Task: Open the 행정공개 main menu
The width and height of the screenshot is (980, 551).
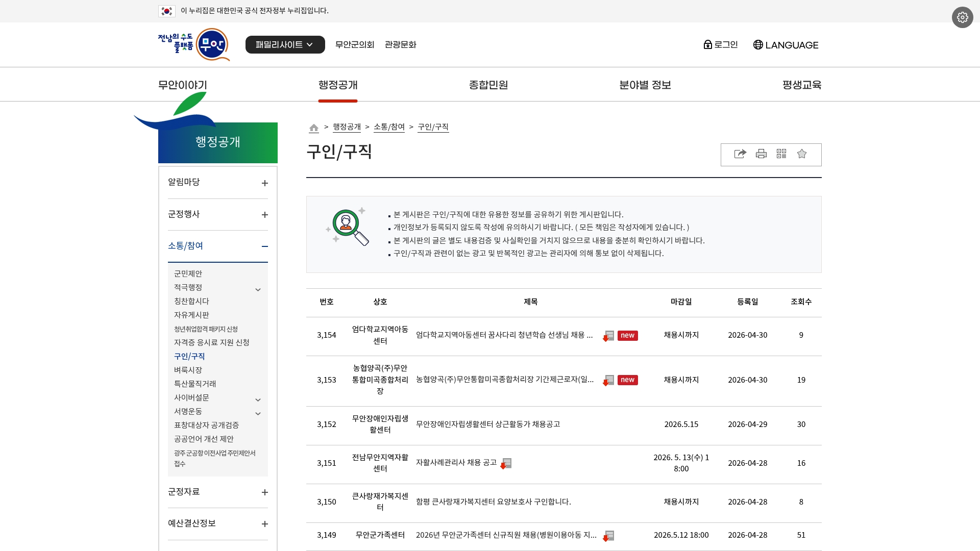Action: [x=338, y=85]
